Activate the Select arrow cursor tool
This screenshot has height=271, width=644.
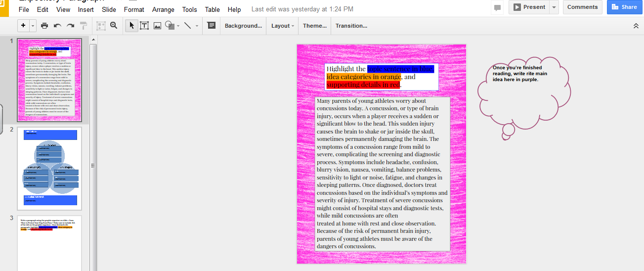pyautogui.click(x=131, y=26)
